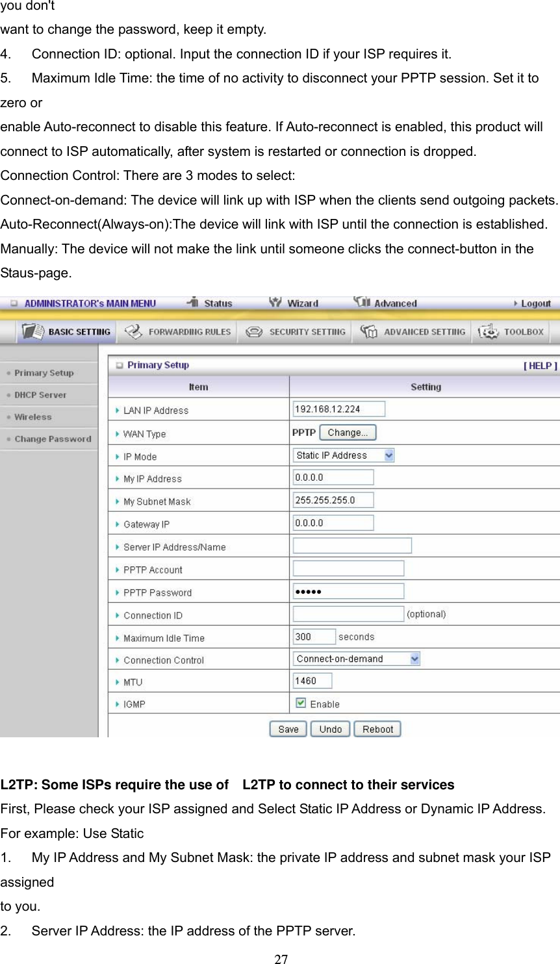Viewport: 560px width, 964px height.
Task: Click the Advanced icon in top menu
Action: pos(362,303)
